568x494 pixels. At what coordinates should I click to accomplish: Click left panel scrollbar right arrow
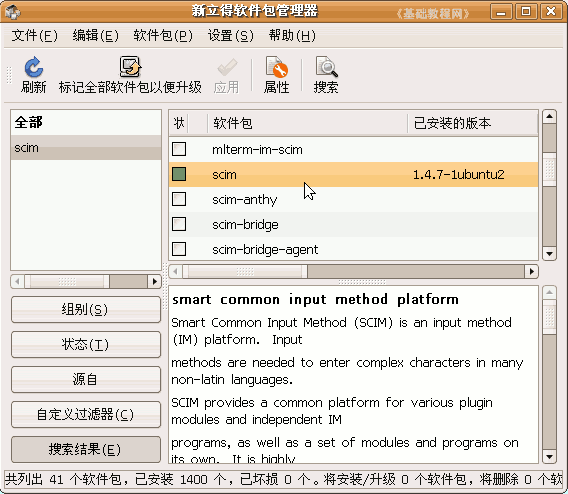coord(155,281)
